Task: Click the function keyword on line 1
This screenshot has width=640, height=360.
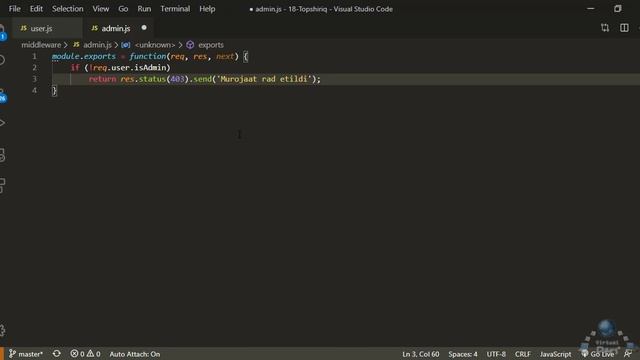Action: point(147,56)
